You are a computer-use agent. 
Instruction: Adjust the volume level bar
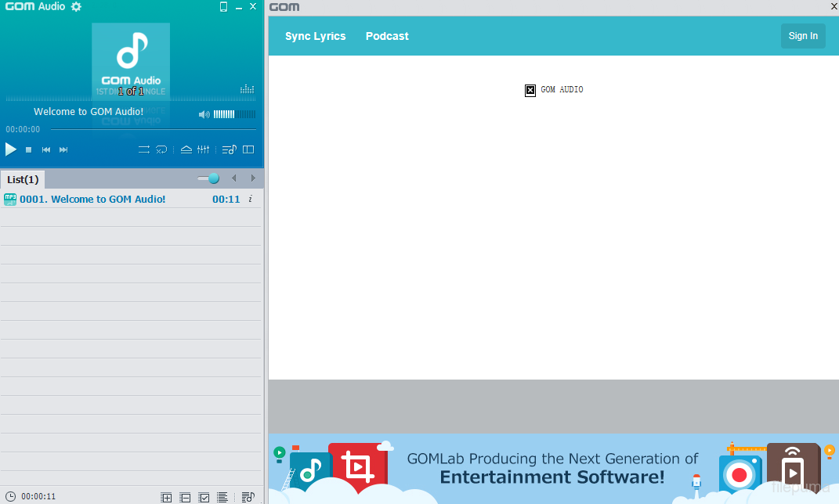(x=234, y=114)
